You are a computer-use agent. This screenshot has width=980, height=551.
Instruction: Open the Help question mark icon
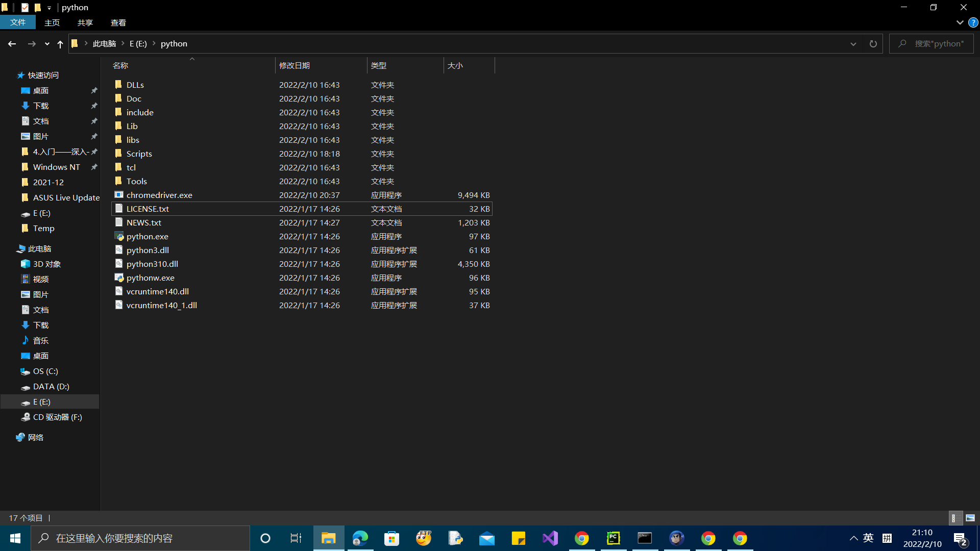click(x=973, y=22)
